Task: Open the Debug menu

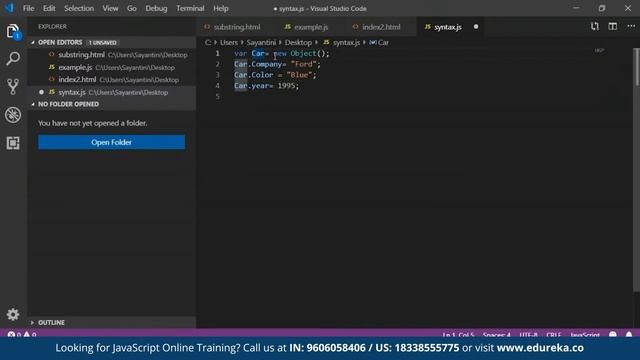Action: click(156, 8)
